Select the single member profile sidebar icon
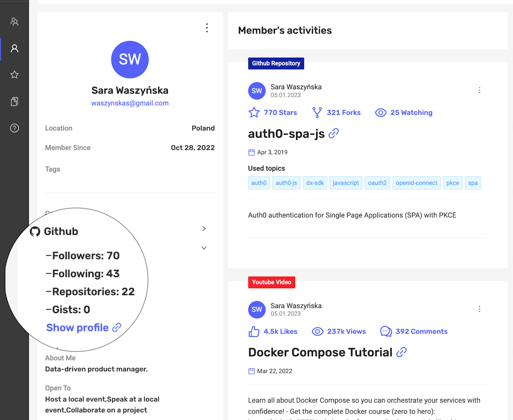513x420 pixels. [x=14, y=48]
